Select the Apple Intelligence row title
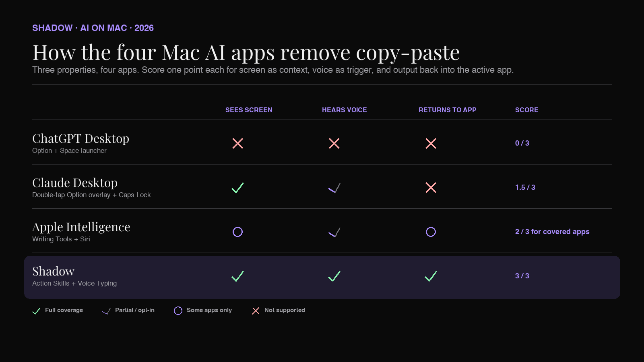 click(x=81, y=227)
